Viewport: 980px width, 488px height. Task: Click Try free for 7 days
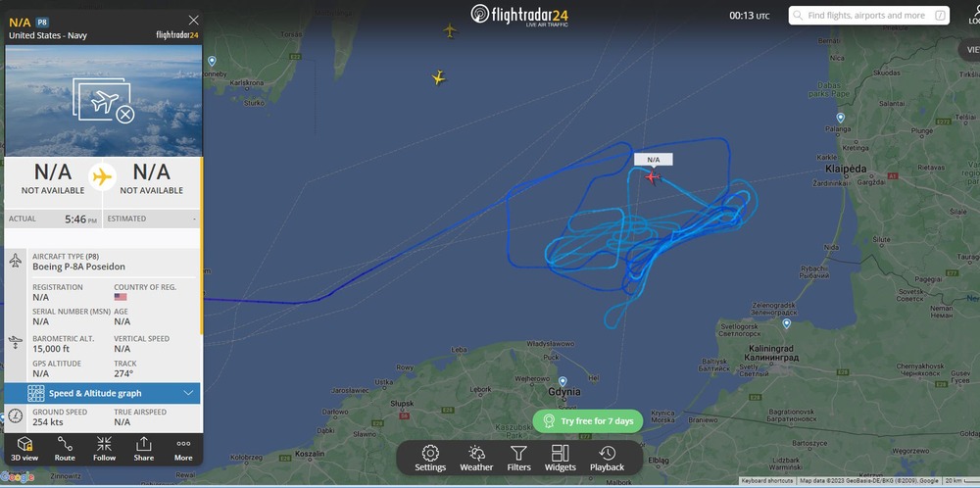coord(588,421)
